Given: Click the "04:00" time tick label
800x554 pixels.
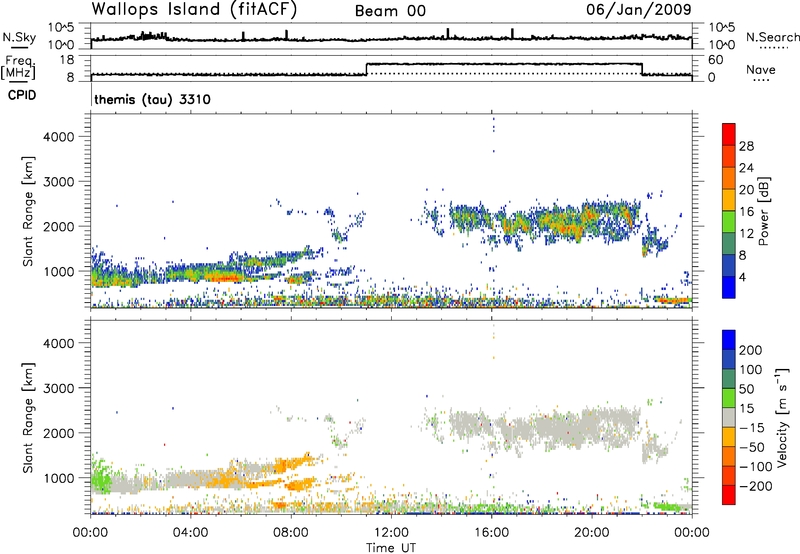Looking at the screenshot, I should (191, 533).
